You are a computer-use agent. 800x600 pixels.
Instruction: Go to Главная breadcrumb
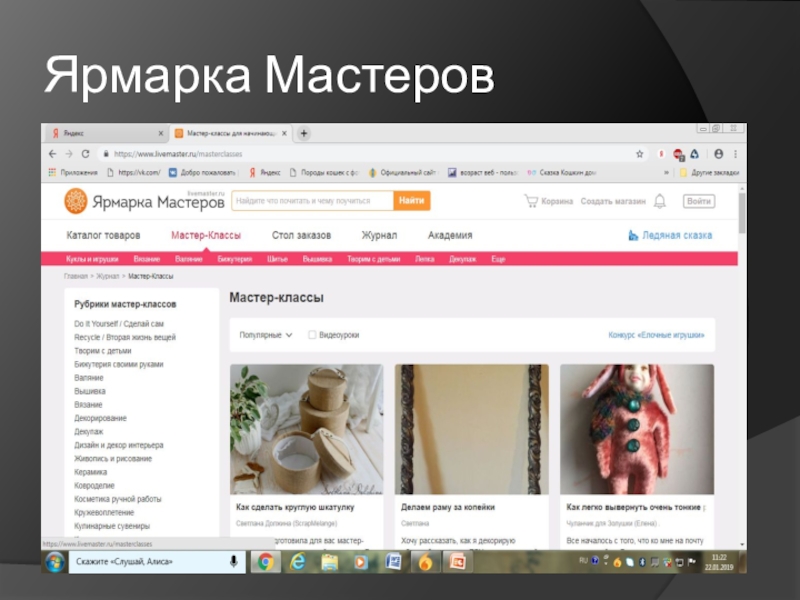pos(76,276)
